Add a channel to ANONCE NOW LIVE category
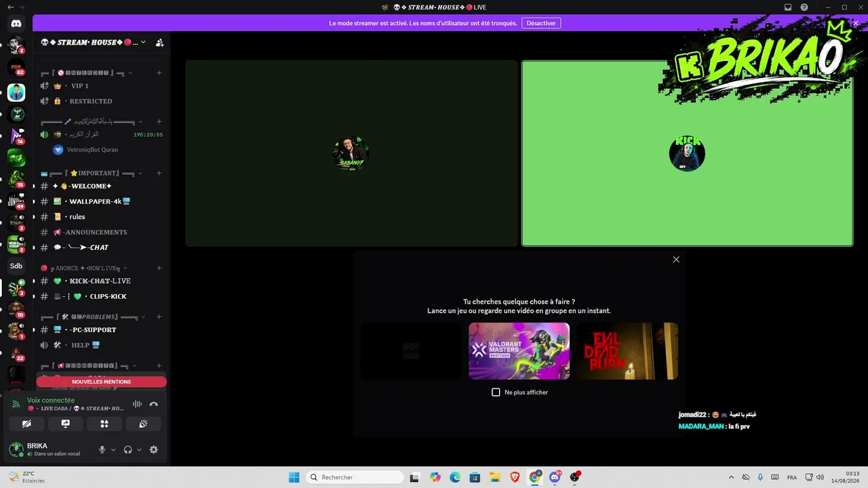The width and height of the screenshot is (868, 488). pos(159,268)
